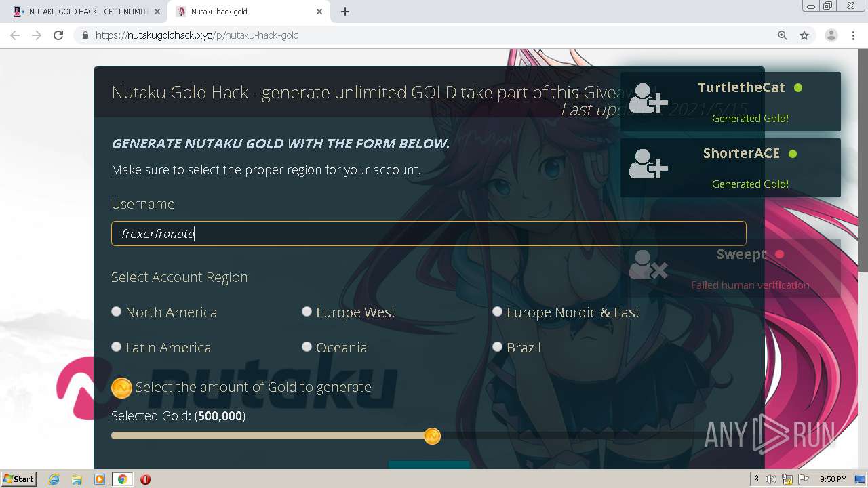Viewport: 868px width, 488px height.
Task: Click the 9:58 PM system clock
Action: (833, 479)
